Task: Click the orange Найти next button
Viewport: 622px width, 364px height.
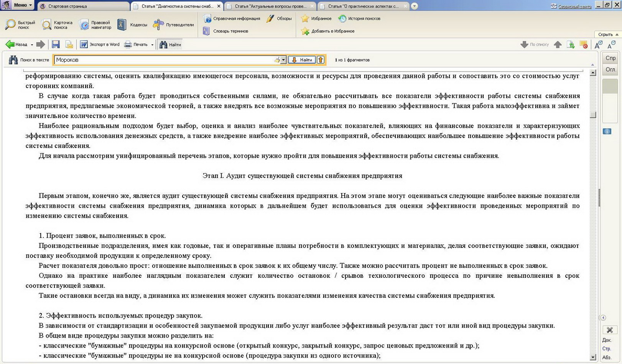Action: coord(302,60)
